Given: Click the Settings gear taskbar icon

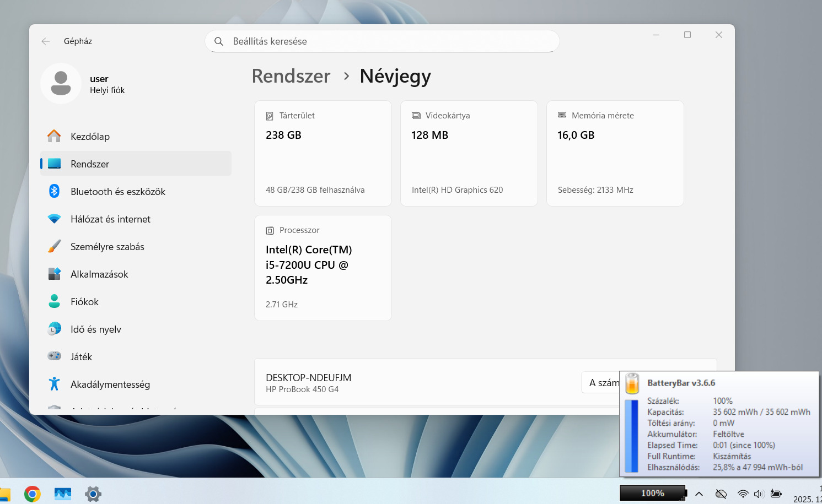Looking at the screenshot, I should click(x=93, y=494).
